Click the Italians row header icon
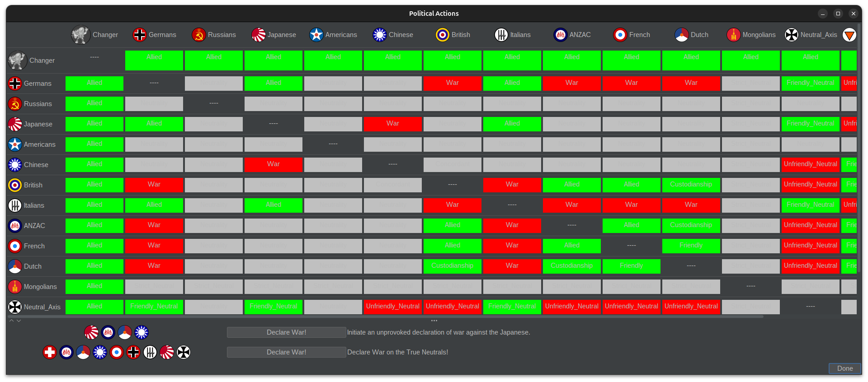 click(15, 205)
